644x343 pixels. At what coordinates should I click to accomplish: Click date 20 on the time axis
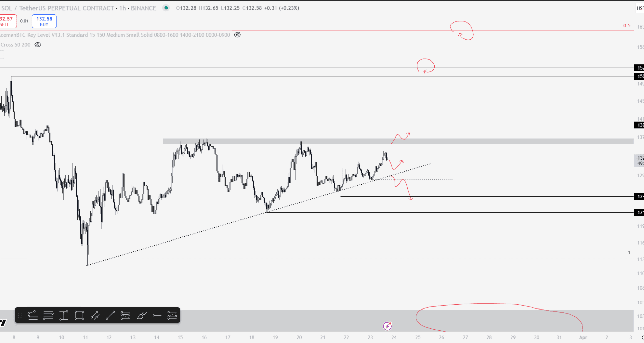[299, 337]
